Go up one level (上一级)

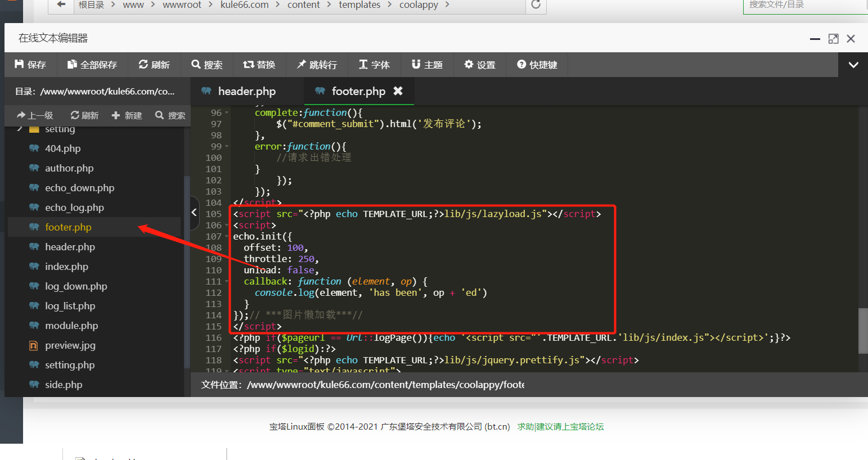pyautogui.click(x=35, y=115)
